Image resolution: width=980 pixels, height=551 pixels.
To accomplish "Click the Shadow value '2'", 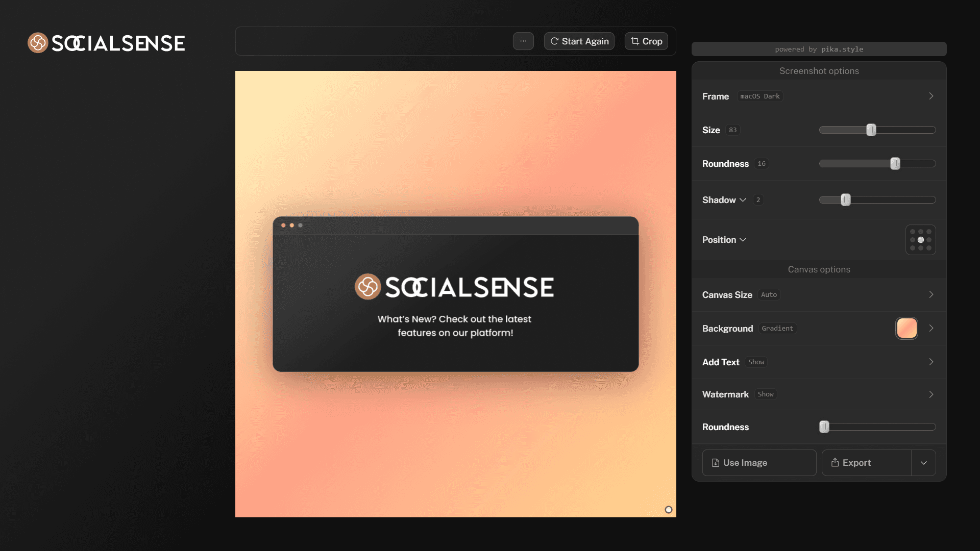I will (x=758, y=200).
